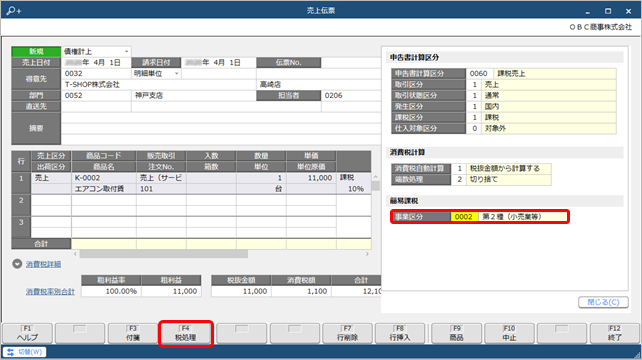Click the search-plus icon in title bar

[14, 11]
